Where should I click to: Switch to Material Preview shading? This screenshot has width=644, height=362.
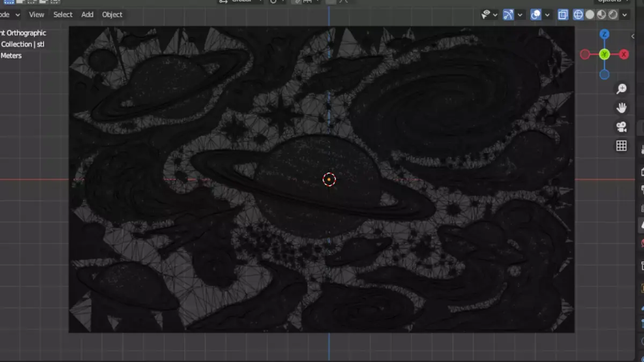point(602,15)
